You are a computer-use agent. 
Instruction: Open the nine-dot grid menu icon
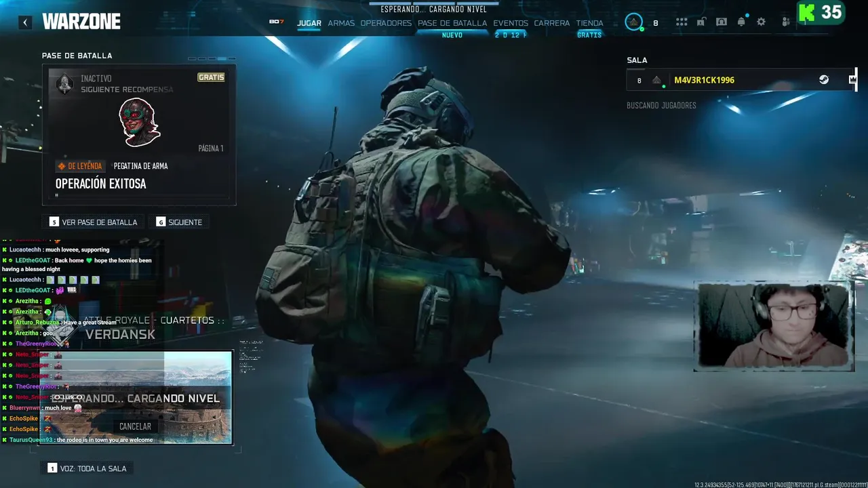[x=682, y=22]
